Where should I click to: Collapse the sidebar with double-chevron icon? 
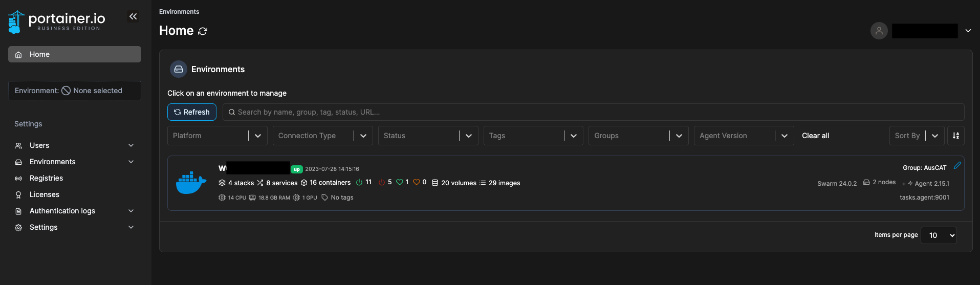pos(133,16)
